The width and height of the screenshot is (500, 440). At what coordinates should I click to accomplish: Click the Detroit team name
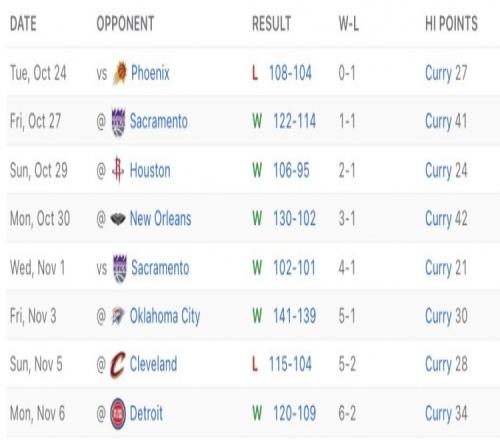click(146, 413)
